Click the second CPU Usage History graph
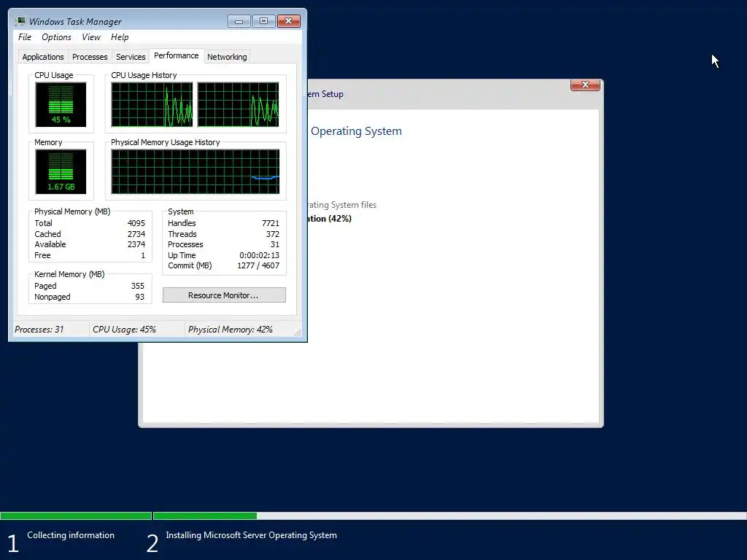Viewport: 747px width, 560px height. coord(239,105)
